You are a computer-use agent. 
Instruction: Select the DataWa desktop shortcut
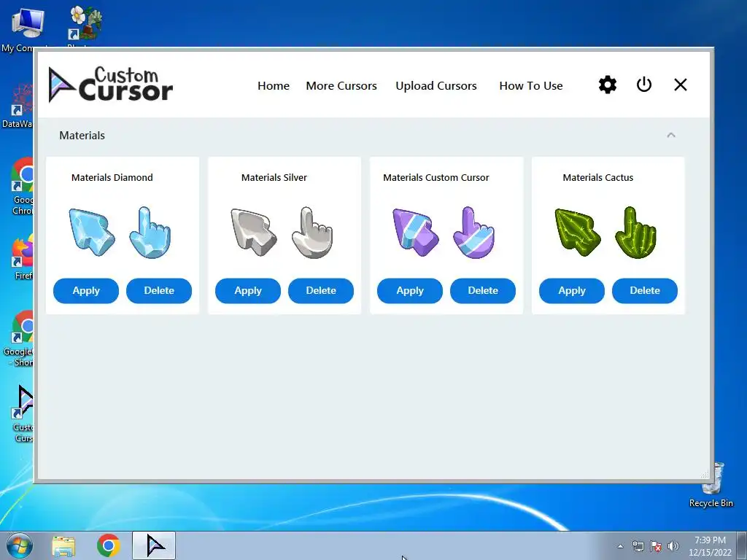click(18, 106)
